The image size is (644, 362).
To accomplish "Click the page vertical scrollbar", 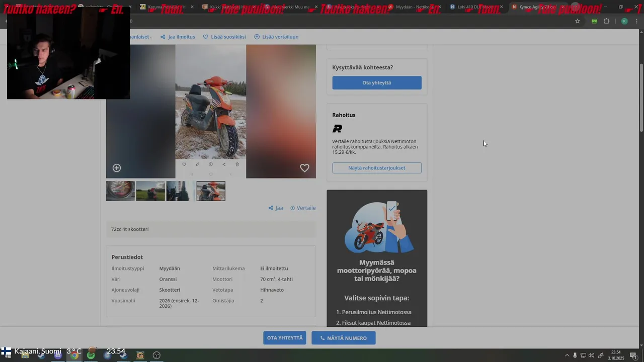I will [x=641, y=98].
